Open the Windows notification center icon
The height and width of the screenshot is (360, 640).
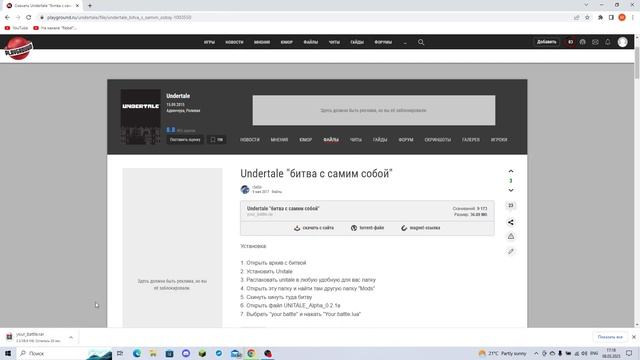(629, 353)
